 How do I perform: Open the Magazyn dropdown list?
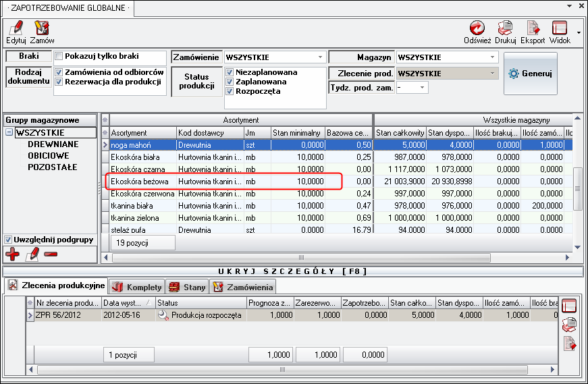[492, 57]
